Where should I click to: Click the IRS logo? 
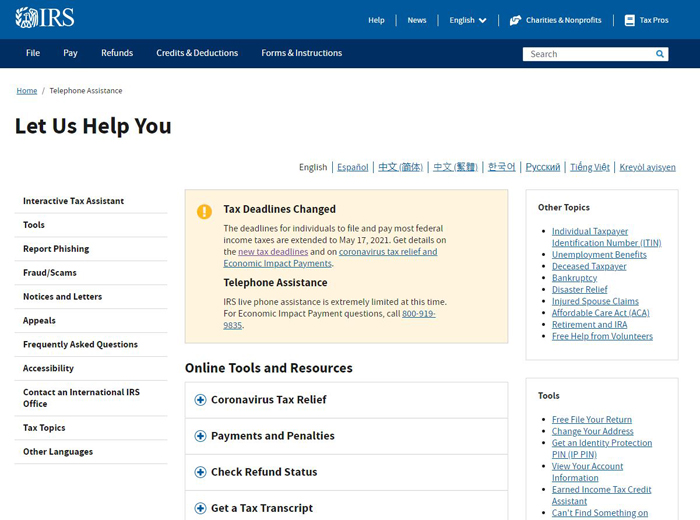[45, 18]
